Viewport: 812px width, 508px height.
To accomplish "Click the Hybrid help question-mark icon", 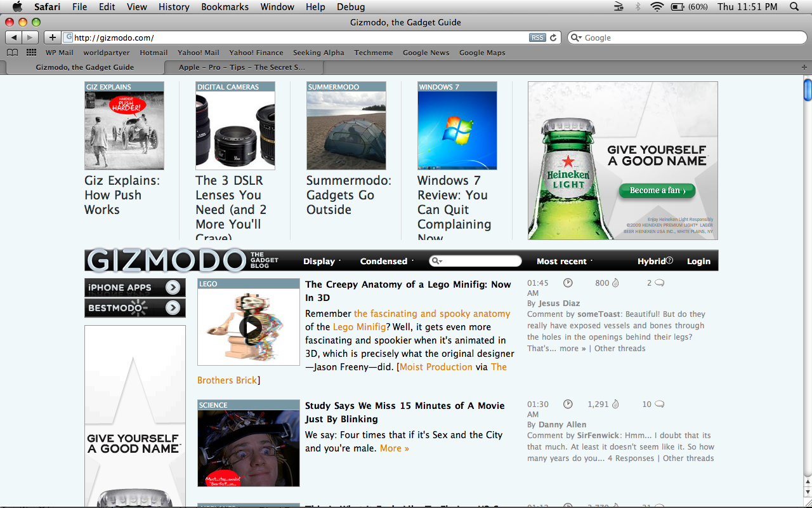I will 669,260.
